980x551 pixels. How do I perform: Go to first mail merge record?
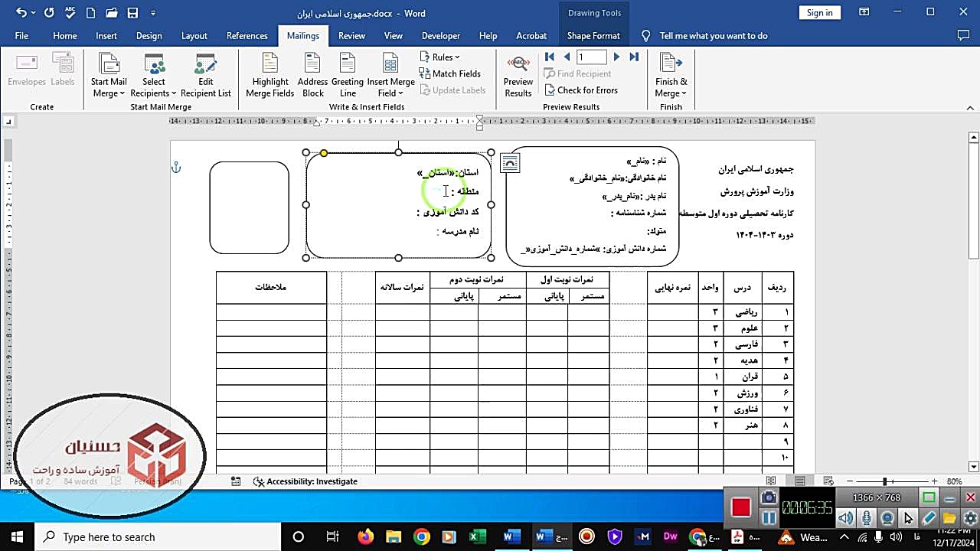pos(550,57)
